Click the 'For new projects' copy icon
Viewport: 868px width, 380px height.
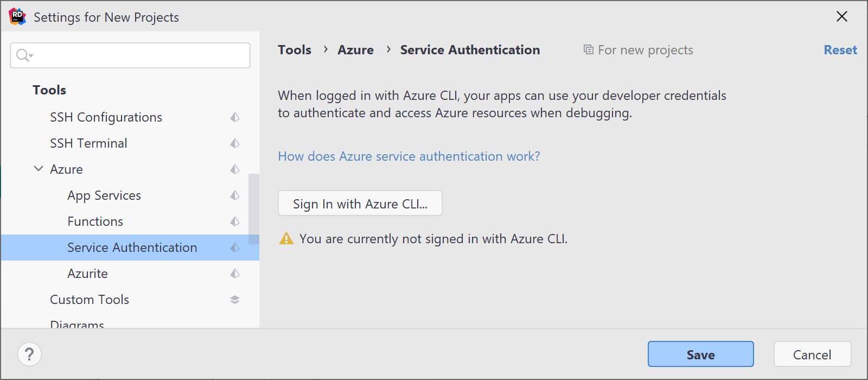[589, 49]
